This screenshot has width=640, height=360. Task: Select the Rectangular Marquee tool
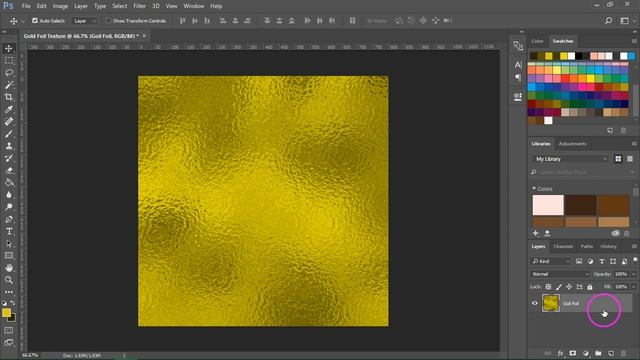9,61
